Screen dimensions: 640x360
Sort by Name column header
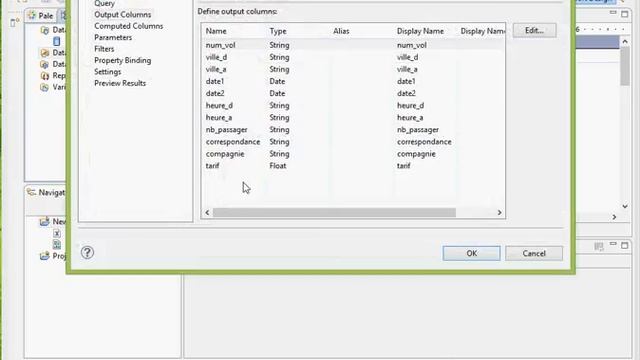click(216, 31)
